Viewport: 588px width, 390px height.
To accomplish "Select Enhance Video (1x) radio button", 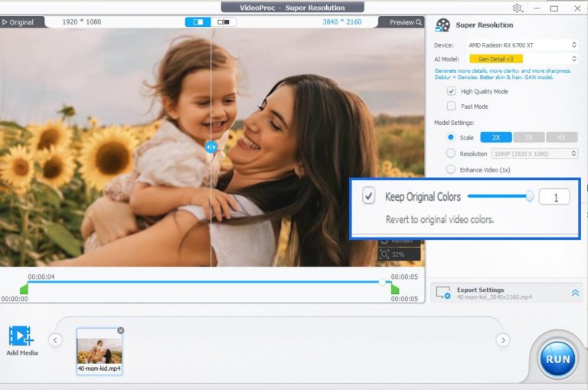I will click(451, 169).
